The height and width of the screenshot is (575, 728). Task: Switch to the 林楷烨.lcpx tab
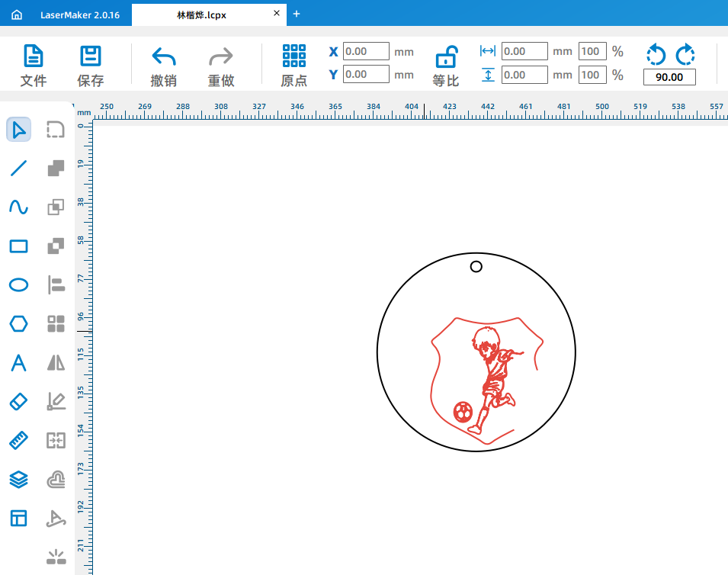tap(201, 14)
